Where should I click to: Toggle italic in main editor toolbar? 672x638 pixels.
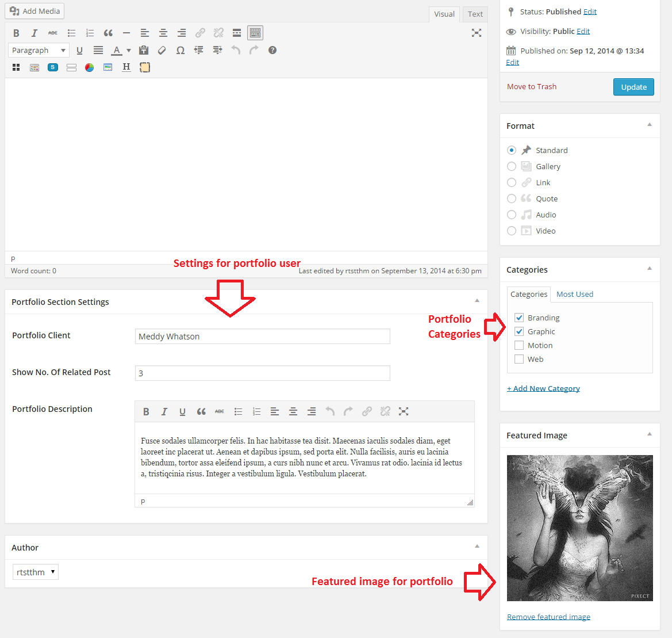34,33
